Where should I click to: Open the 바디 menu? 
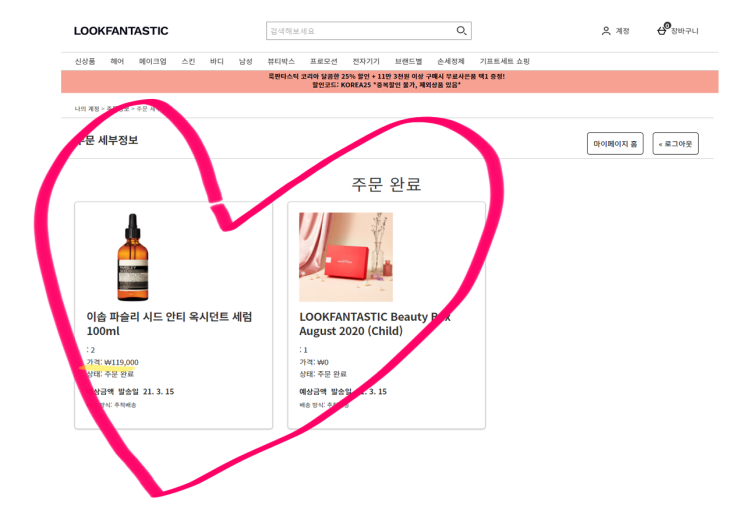(x=217, y=61)
